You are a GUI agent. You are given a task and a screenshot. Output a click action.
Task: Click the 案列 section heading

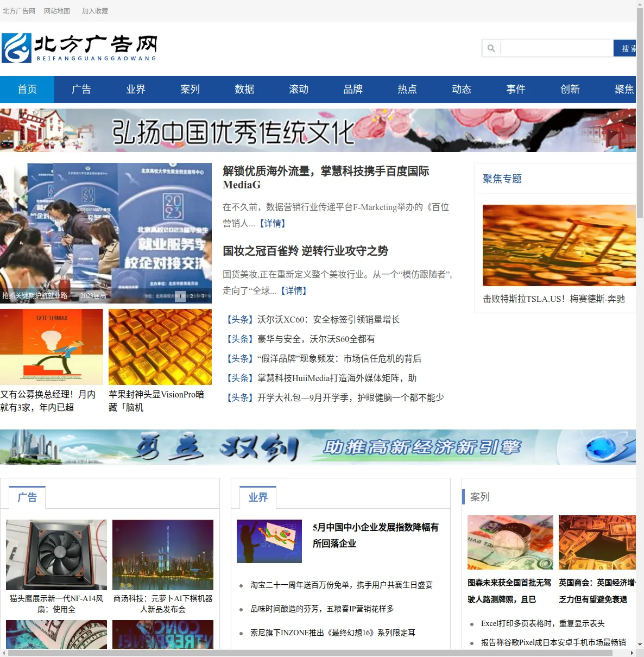click(480, 497)
